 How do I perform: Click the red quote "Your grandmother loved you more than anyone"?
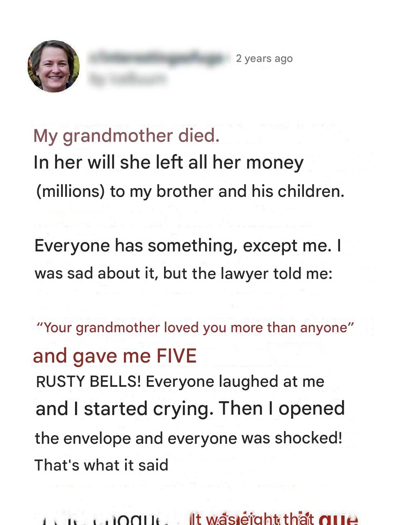tap(195, 328)
